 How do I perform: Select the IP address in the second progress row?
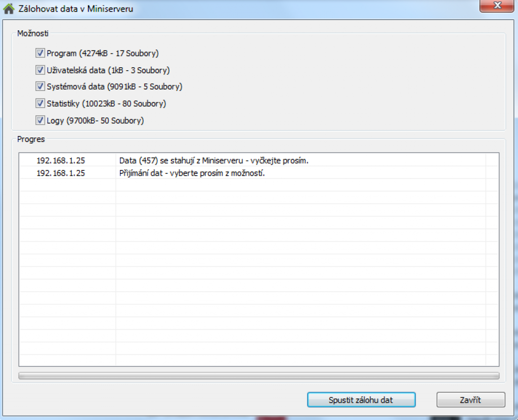click(61, 173)
